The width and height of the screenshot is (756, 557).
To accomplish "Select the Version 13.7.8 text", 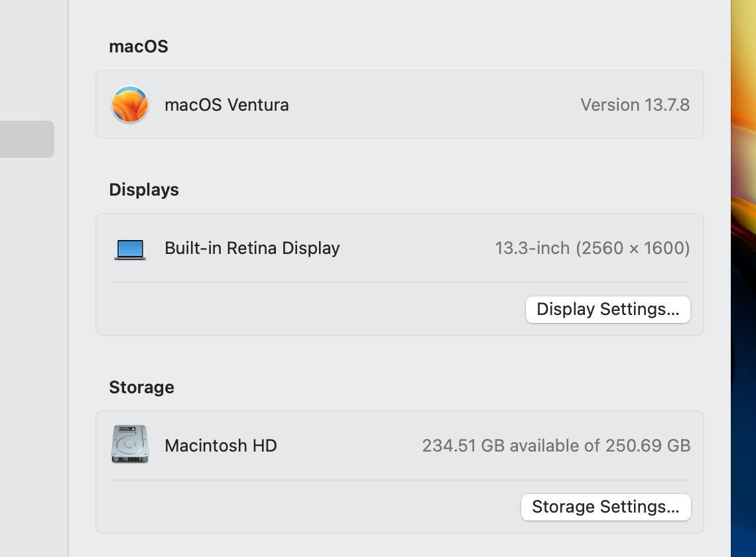I will (x=635, y=105).
